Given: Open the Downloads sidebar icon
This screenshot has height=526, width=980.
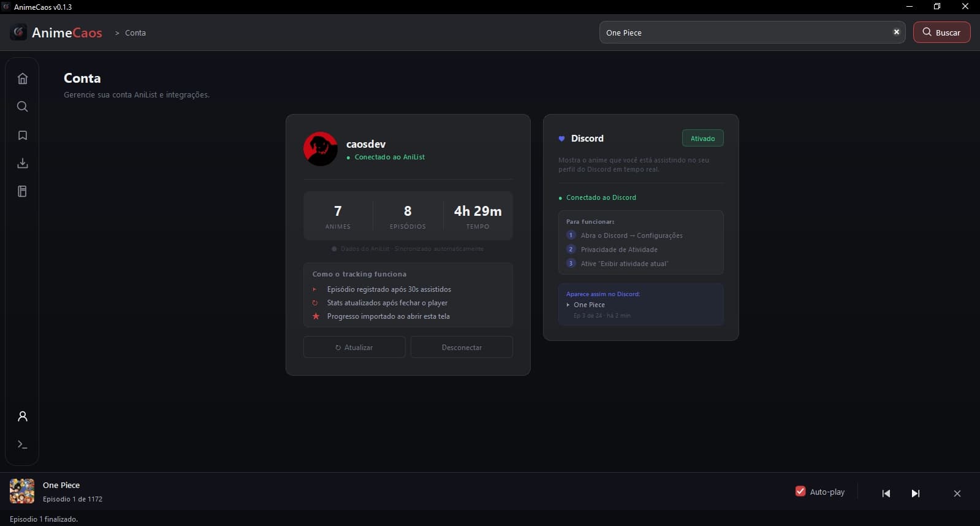Looking at the screenshot, I should point(23,163).
